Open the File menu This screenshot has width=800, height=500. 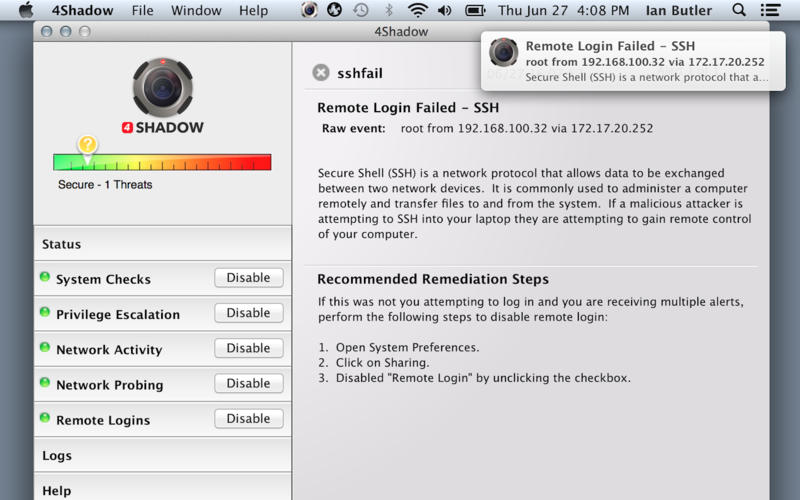click(142, 11)
